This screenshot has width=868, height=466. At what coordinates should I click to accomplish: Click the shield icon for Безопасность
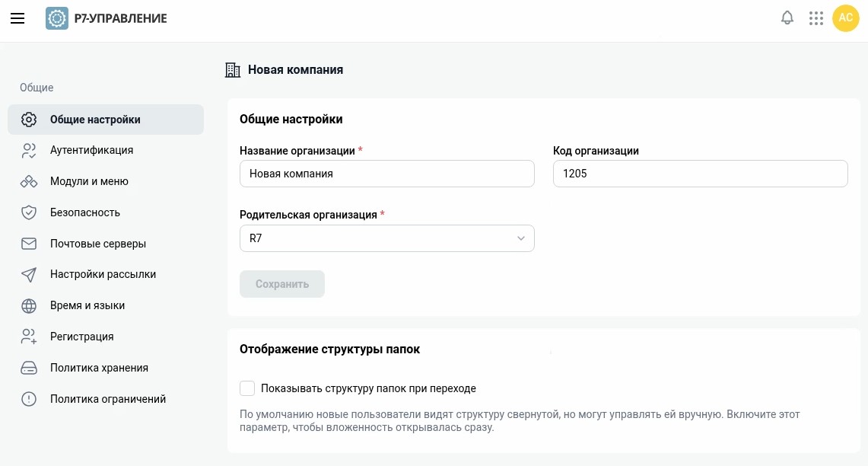coord(29,212)
